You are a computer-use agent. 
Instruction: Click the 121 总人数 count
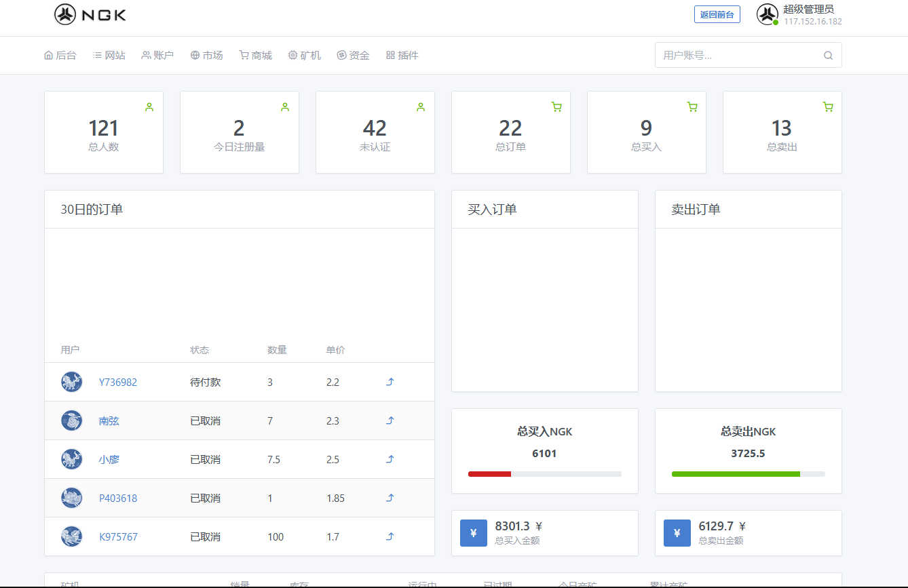pos(103,128)
